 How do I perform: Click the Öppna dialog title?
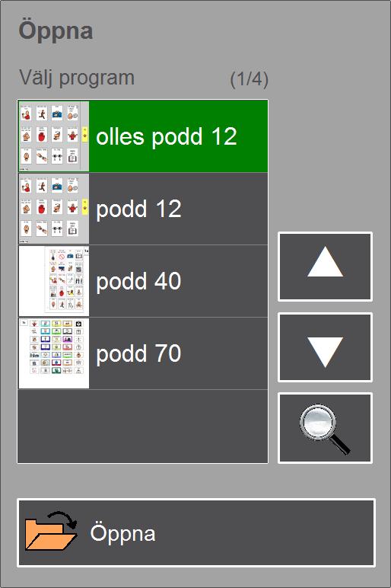(x=56, y=30)
